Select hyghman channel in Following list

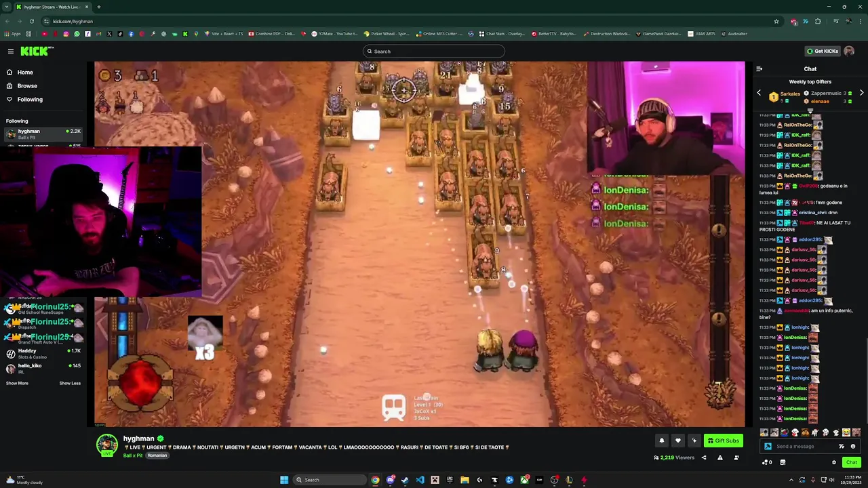43,134
